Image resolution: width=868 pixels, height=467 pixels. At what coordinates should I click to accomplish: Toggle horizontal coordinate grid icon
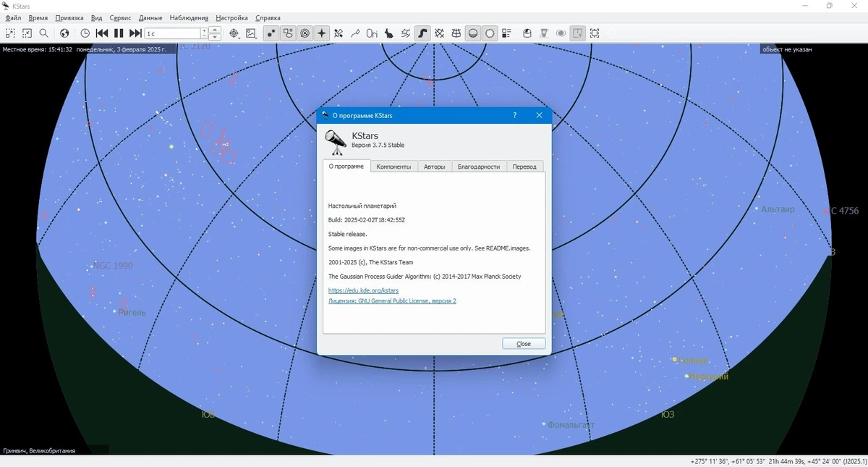point(456,33)
